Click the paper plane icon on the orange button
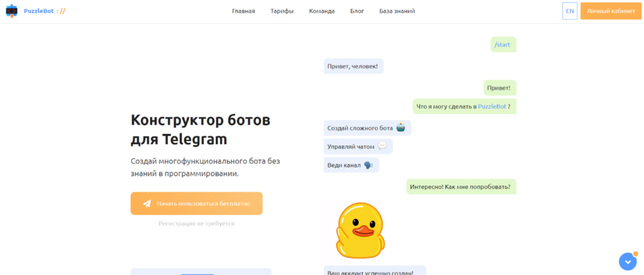 pos(147,203)
